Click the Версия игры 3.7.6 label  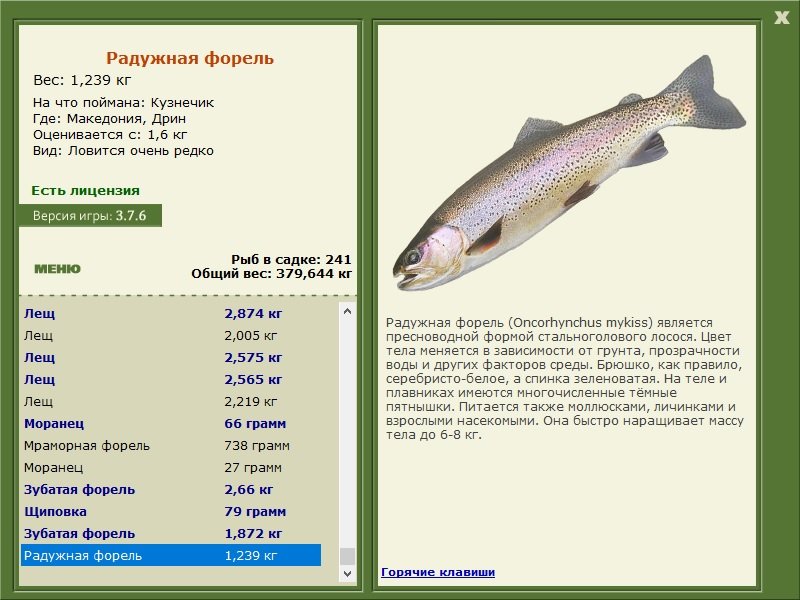(90, 215)
